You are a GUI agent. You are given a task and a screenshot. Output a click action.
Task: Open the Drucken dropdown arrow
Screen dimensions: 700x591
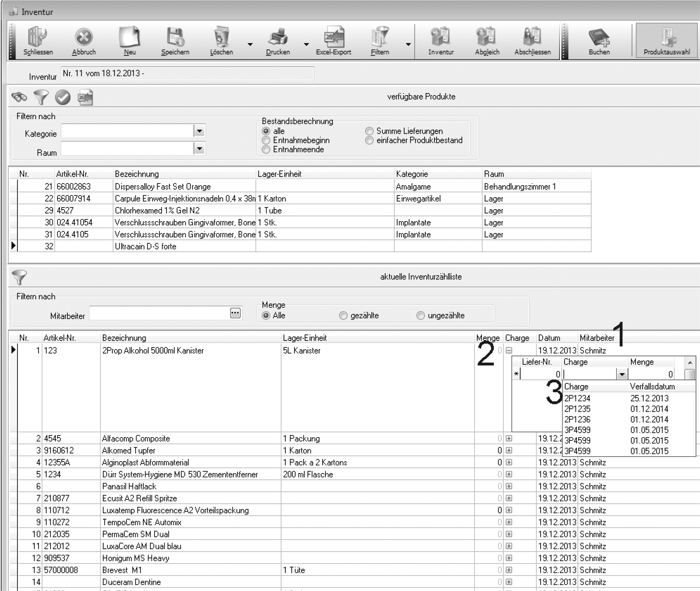pyautogui.click(x=306, y=44)
